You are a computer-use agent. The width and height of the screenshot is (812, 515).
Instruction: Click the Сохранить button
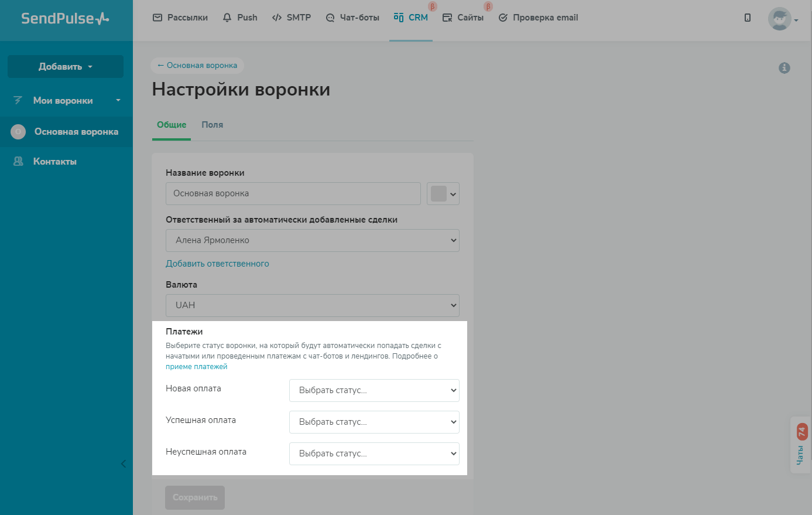tap(195, 497)
